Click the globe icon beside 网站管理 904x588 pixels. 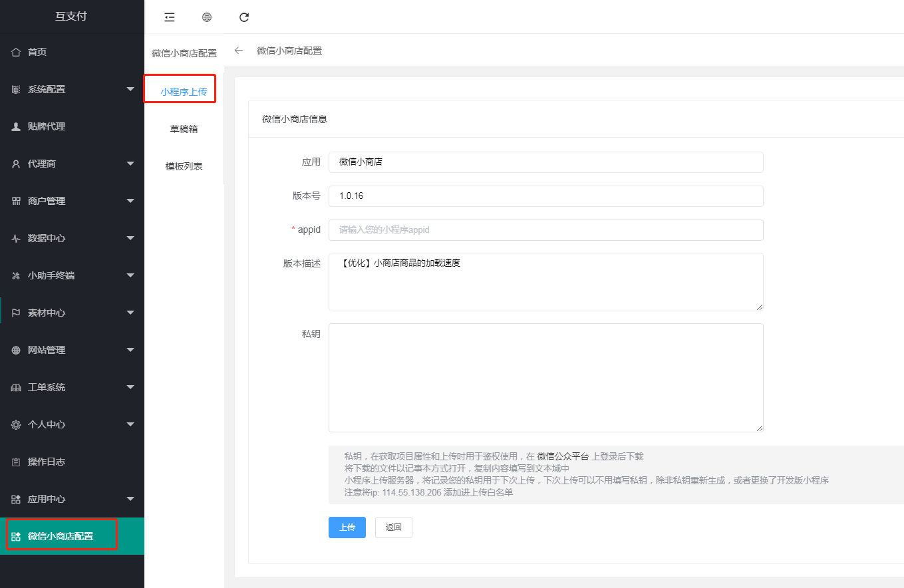tap(17, 350)
